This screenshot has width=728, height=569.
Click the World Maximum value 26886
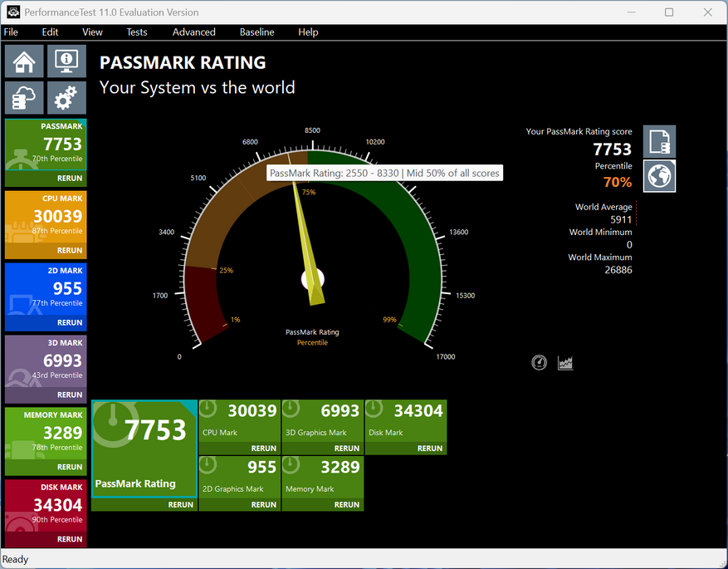coord(618,270)
